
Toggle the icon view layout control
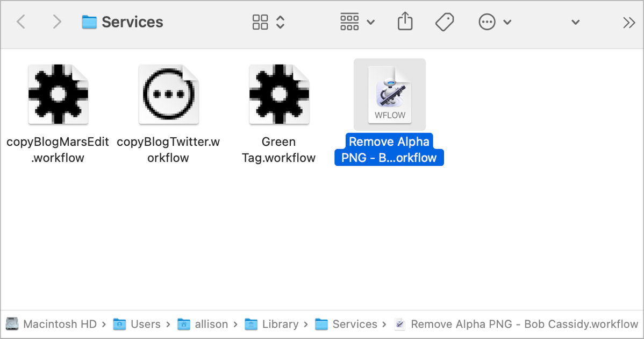[260, 22]
